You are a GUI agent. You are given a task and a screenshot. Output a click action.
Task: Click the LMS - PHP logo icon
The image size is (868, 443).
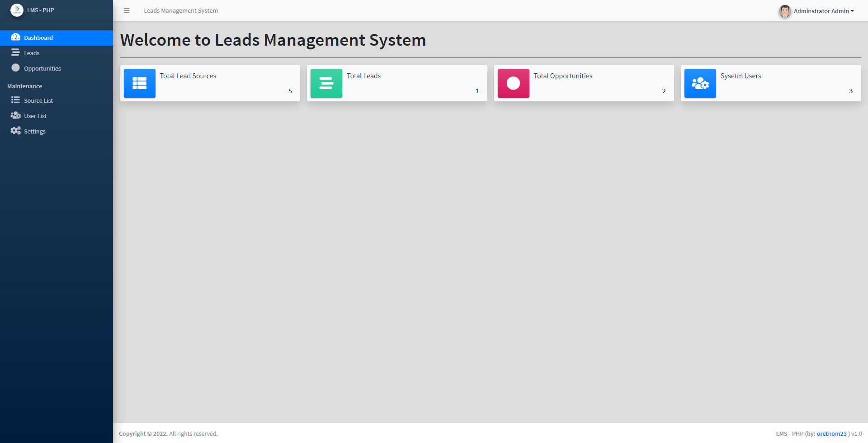(x=17, y=10)
